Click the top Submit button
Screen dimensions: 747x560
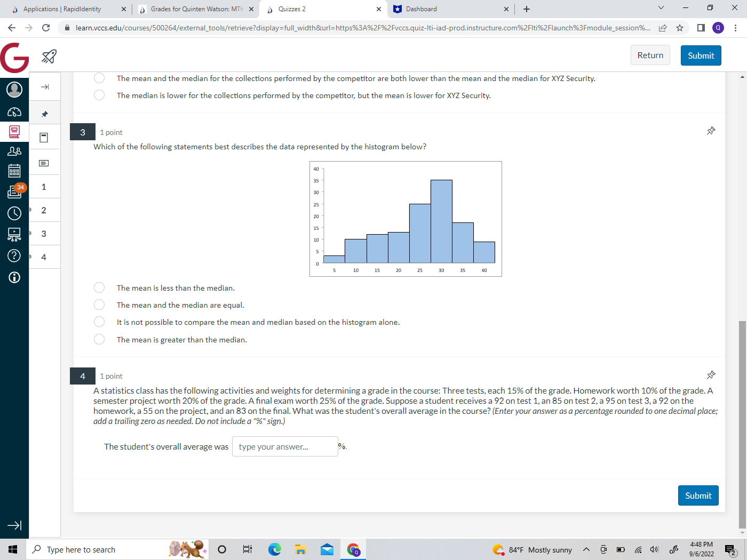click(701, 55)
